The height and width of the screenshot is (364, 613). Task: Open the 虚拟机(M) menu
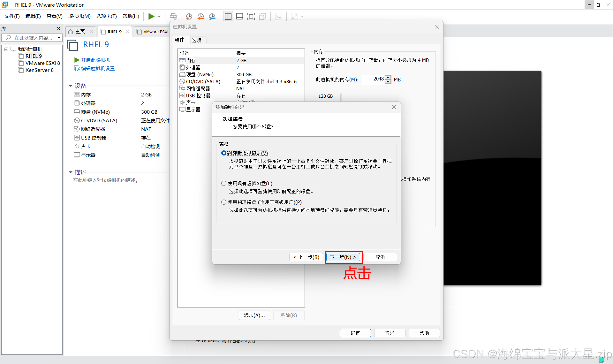(x=79, y=16)
